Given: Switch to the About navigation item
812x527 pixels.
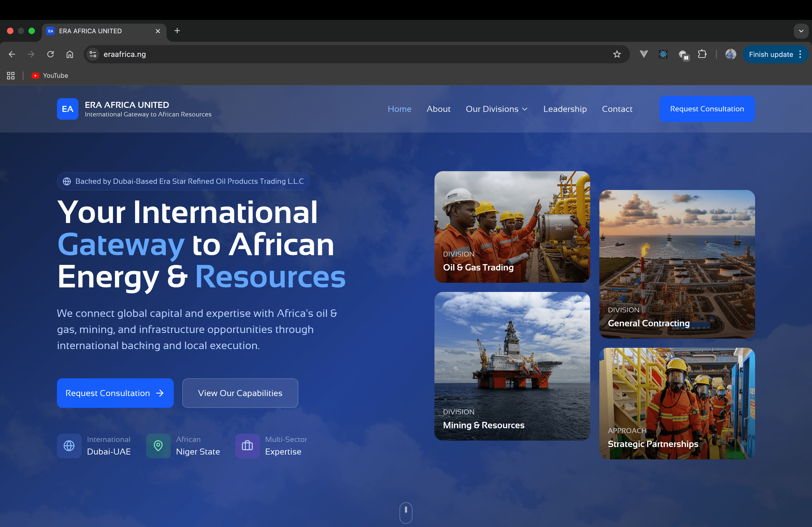Looking at the screenshot, I should 438,109.
